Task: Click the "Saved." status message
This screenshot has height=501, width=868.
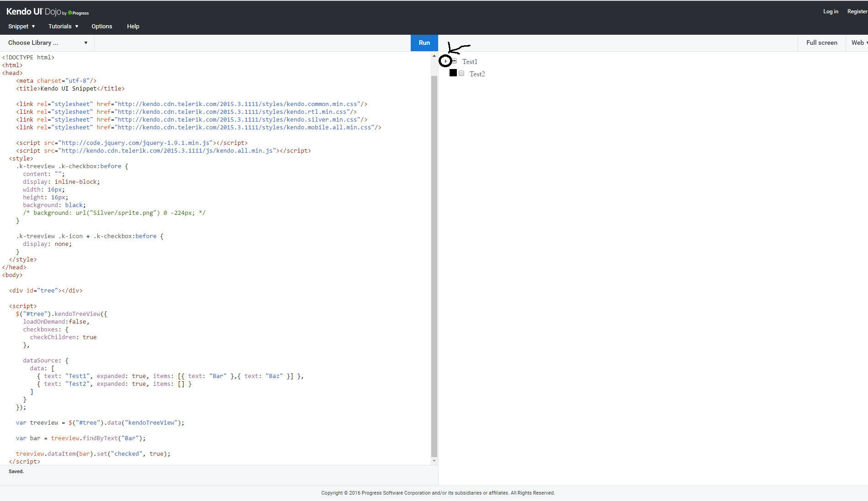Action: [16, 472]
